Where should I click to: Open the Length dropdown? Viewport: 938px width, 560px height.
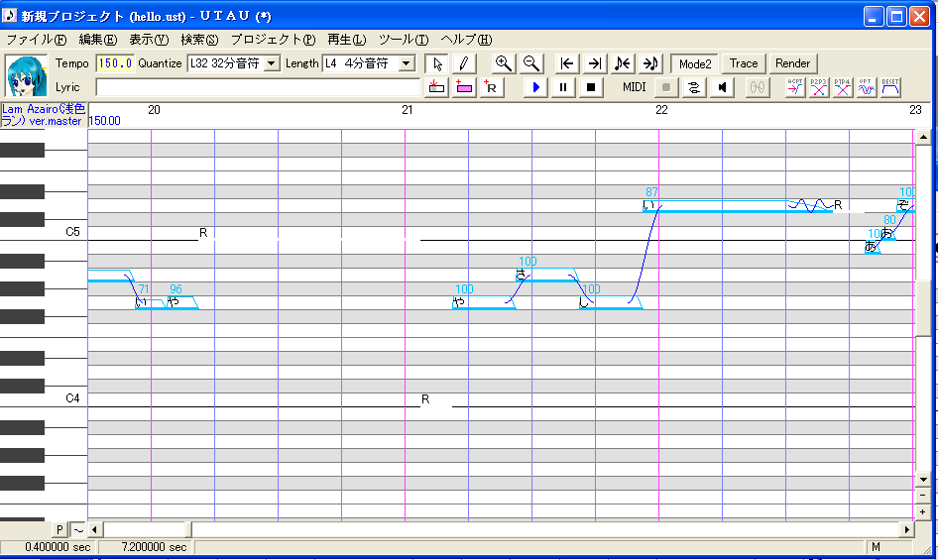click(x=407, y=63)
